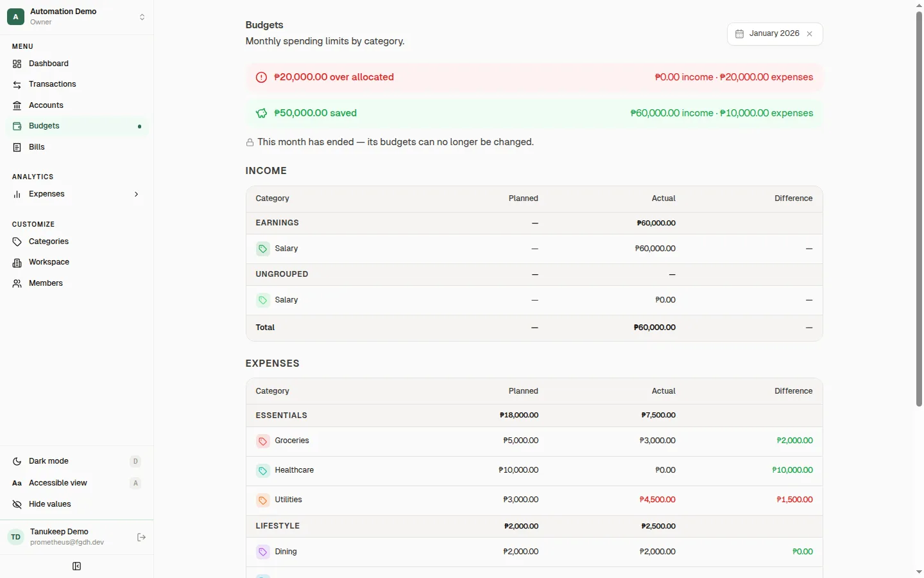Viewport: 924px width, 578px height.
Task: Click the Utilities difference ₱1,500.00 value
Action: tap(794, 500)
